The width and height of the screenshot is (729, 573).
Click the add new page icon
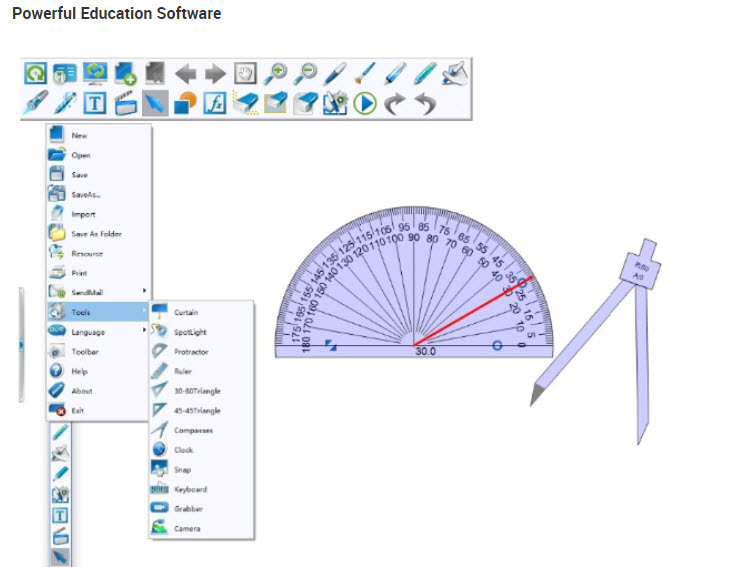pyautogui.click(x=125, y=73)
